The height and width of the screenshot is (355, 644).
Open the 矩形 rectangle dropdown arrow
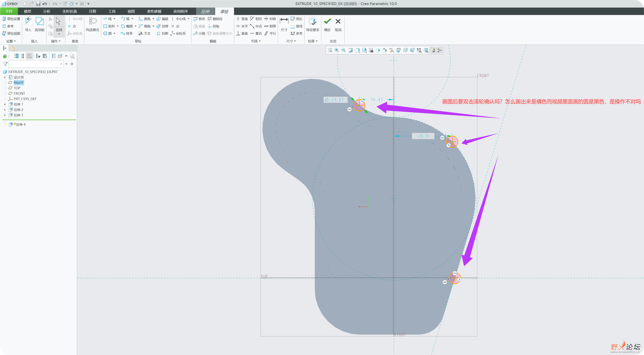pos(118,26)
